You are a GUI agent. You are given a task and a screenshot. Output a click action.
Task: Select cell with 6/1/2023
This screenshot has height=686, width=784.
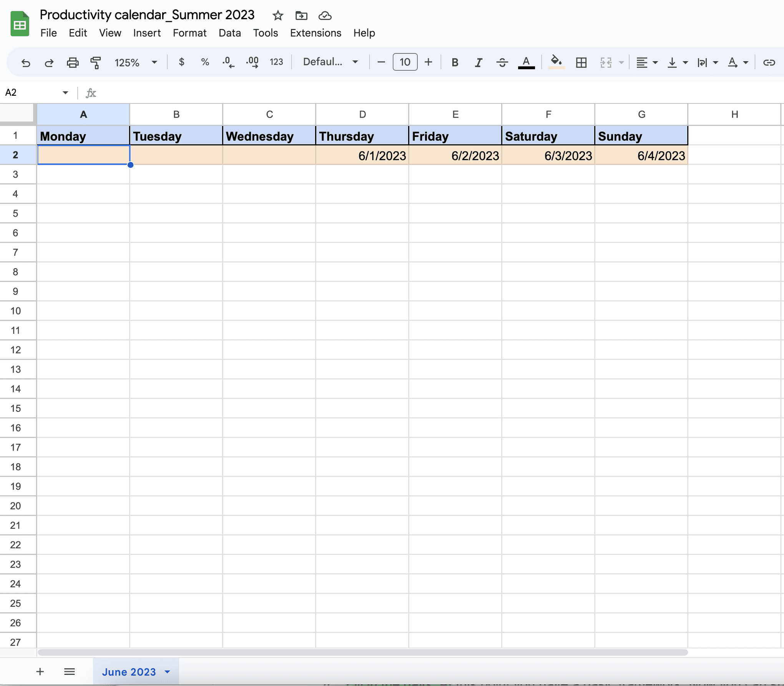pos(362,155)
